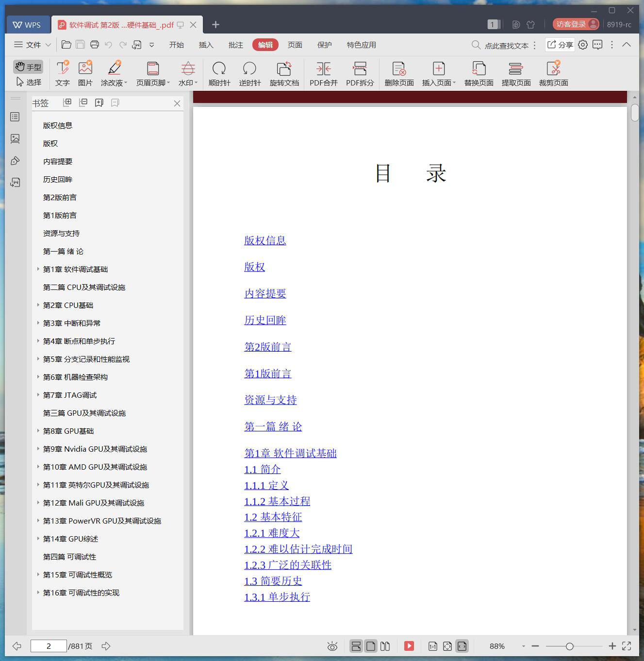Rotate page 逆时针 counterclockwise
644x661 pixels.
pyautogui.click(x=250, y=73)
